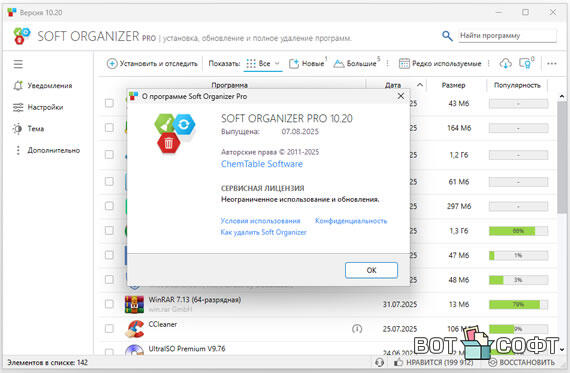Open the hamburger menu in the sidebar

(18, 64)
